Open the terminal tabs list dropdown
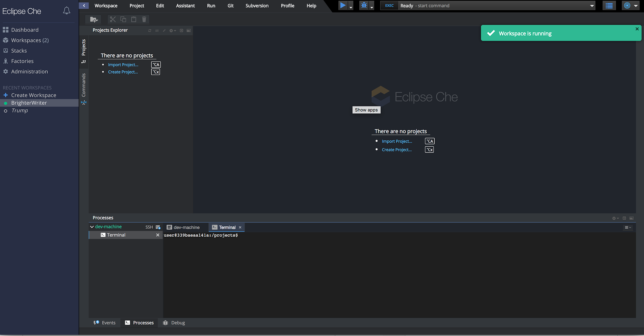This screenshot has width=644, height=336. [x=628, y=227]
